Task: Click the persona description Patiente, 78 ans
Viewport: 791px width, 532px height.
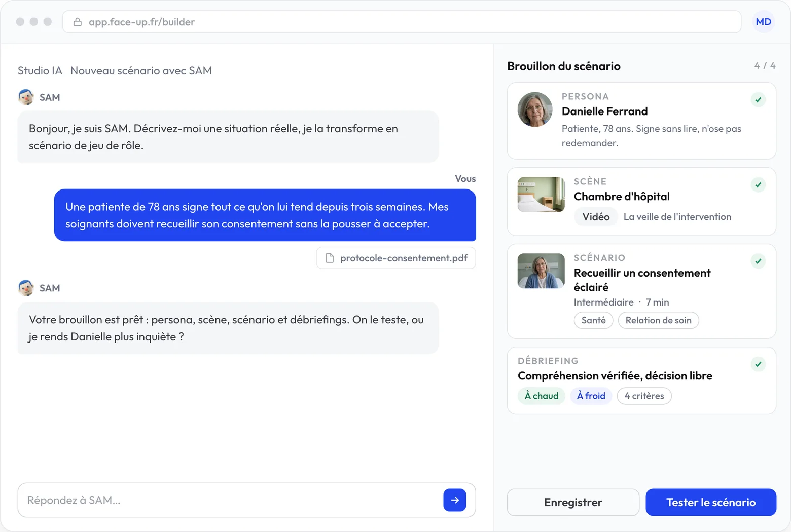Action: [652, 136]
